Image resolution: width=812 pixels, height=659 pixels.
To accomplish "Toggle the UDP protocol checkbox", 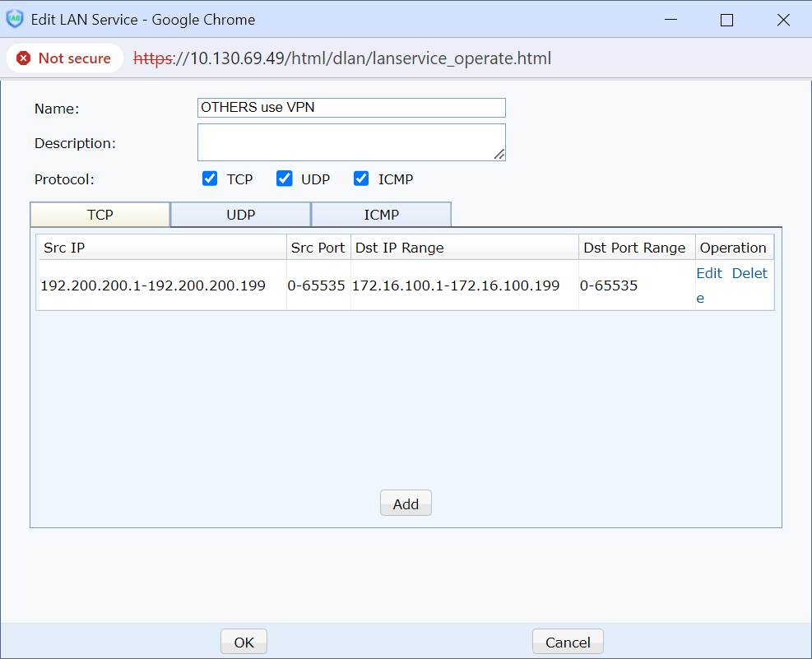I will (285, 179).
